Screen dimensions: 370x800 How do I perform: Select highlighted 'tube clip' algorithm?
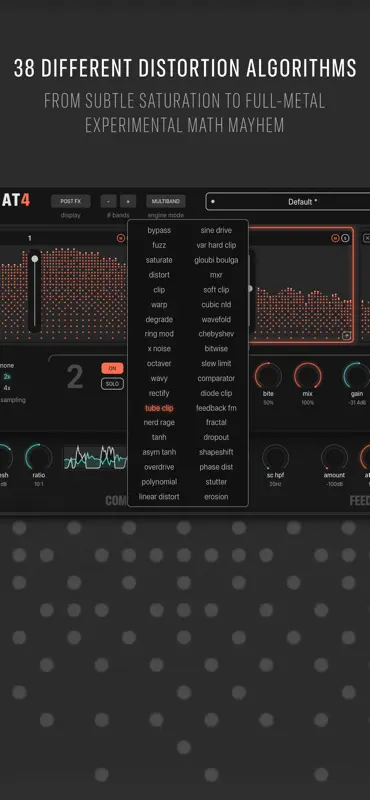click(x=159, y=408)
